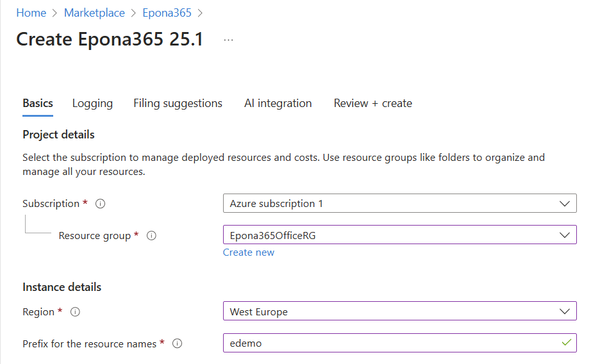Screen dimensions: 591x364
Task: Click the Prefix for resource names info icon
Action: point(177,343)
